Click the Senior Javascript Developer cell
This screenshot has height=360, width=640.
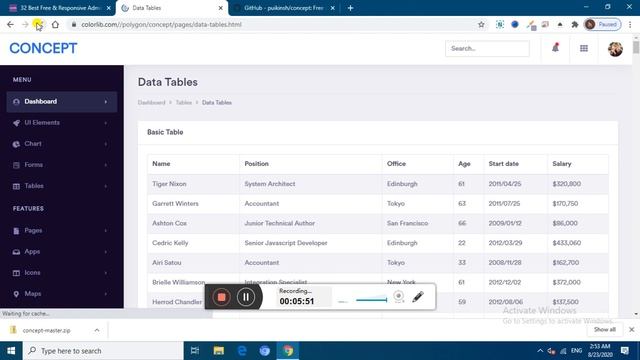pos(311,243)
